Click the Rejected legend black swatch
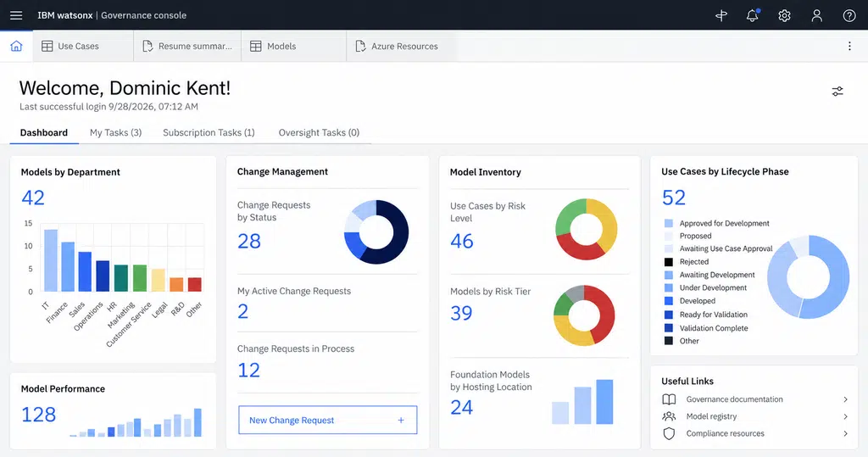The width and height of the screenshot is (868, 457). (669, 261)
